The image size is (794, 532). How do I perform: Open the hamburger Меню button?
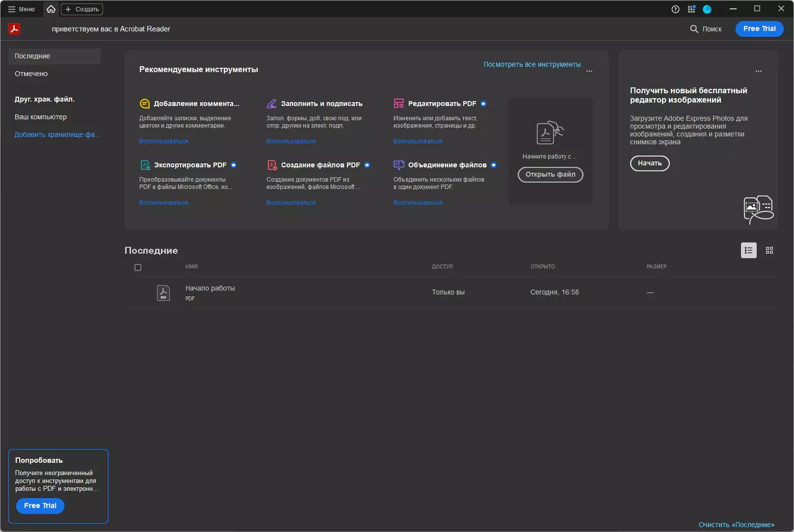click(21, 9)
